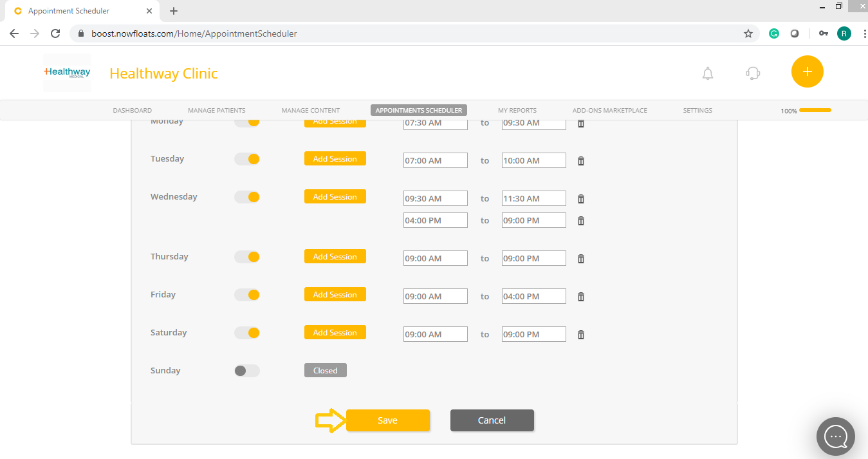Image resolution: width=868 pixels, height=459 pixels.
Task: Add session for Wednesday
Action: click(335, 196)
